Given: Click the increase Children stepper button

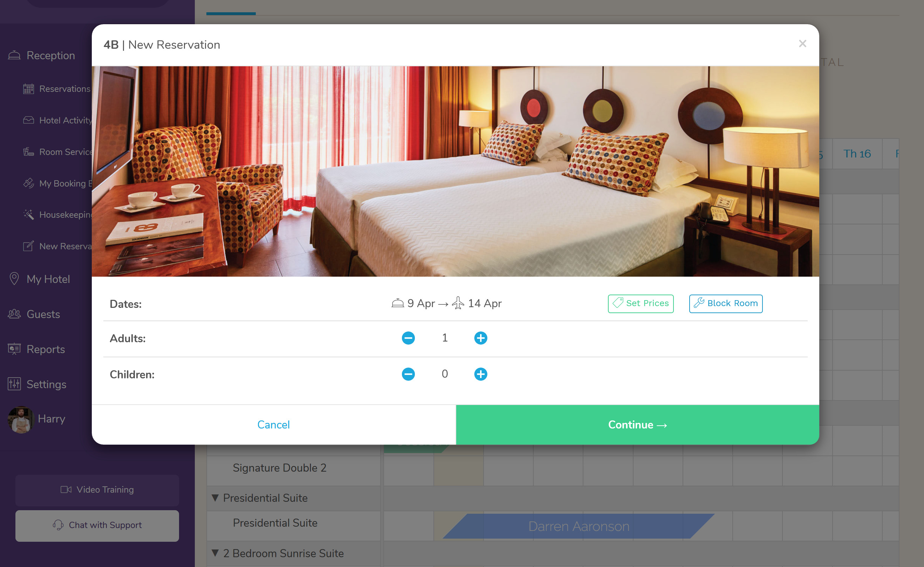Looking at the screenshot, I should pos(480,373).
